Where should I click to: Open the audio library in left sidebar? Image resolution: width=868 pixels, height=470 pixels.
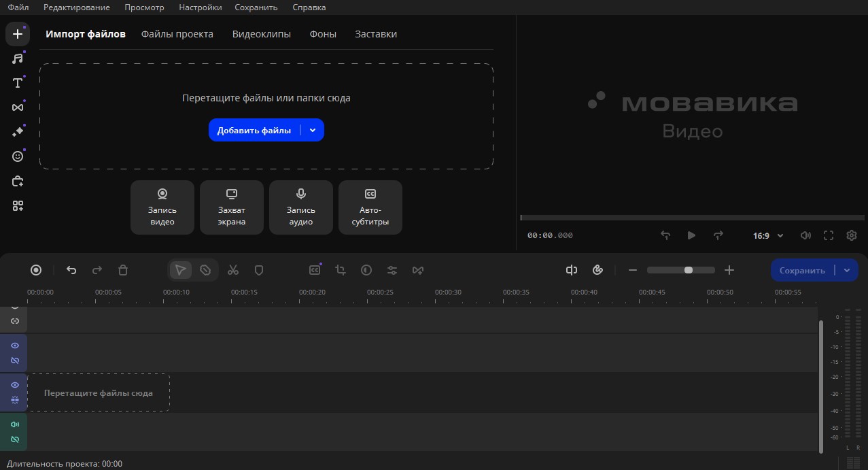click(x=18, y=58)
